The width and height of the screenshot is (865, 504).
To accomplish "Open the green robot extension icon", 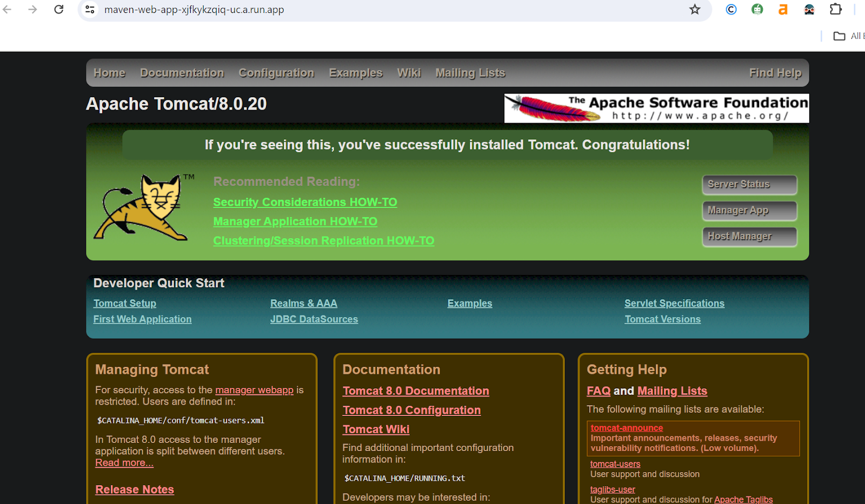I will point(757,9).
